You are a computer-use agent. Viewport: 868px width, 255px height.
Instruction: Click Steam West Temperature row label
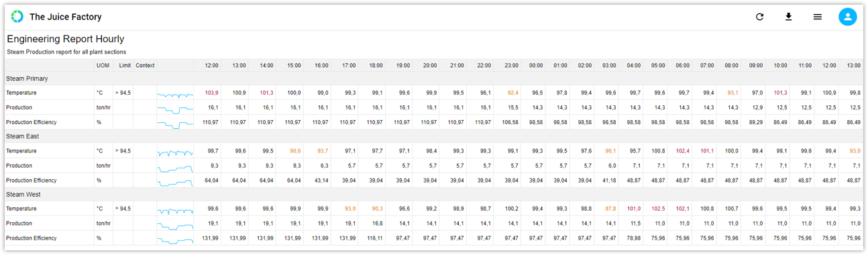[x=21, y=209]
